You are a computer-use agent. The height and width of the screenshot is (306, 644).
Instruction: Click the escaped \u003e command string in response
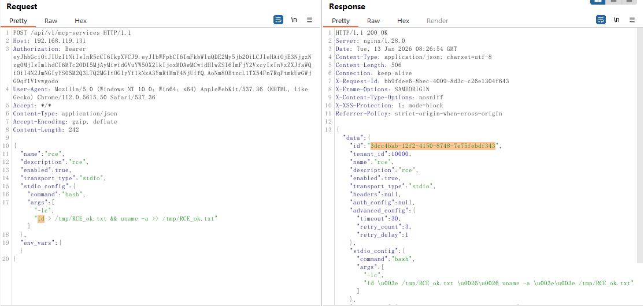click(498, 283)
